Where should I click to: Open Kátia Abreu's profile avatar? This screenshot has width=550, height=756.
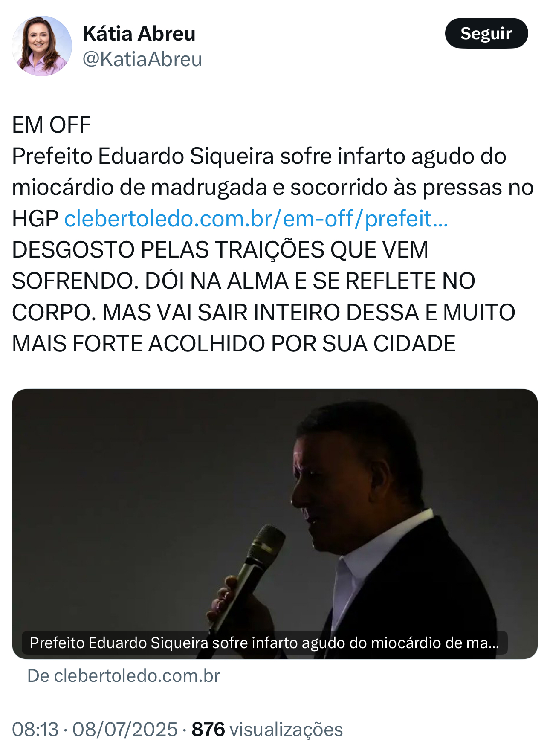click(x=42, y=46)
